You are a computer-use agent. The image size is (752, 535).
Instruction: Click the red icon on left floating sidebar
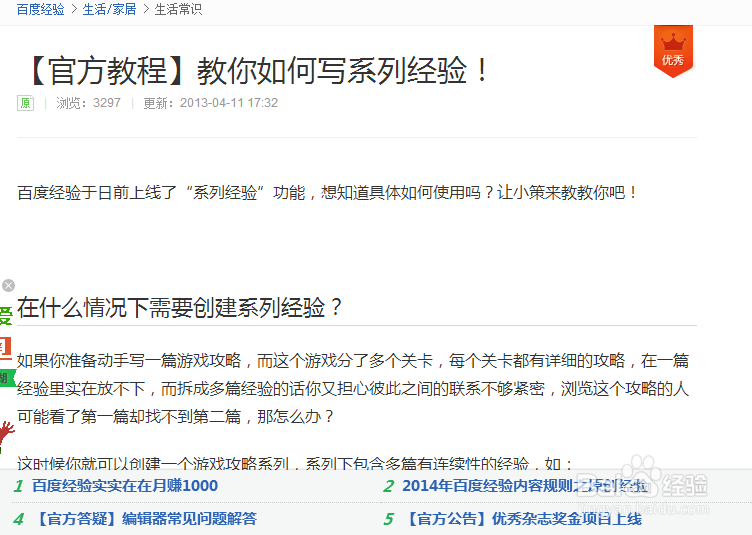(x=5, y=347)
